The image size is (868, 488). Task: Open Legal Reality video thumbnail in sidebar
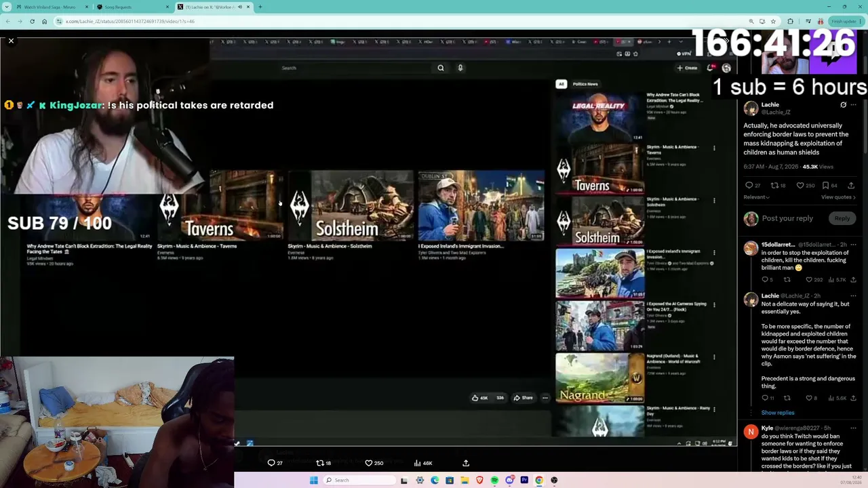coord(599,118)
